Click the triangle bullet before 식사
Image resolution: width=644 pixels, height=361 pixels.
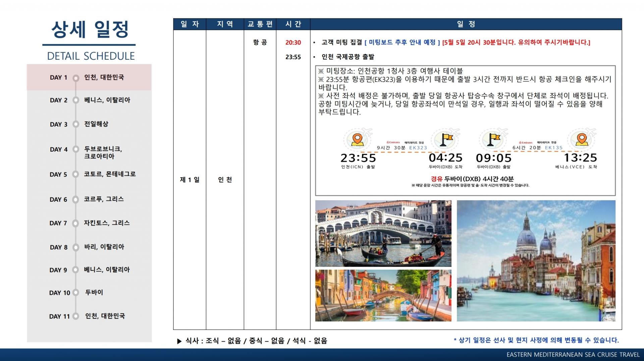tap(179, 341)
